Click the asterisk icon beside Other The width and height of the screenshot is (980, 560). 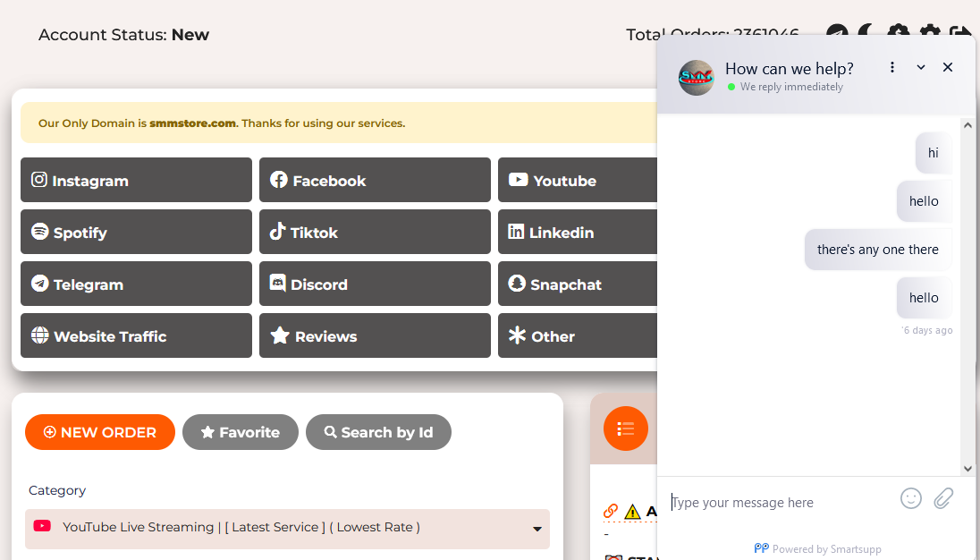(x=518, y=335)
